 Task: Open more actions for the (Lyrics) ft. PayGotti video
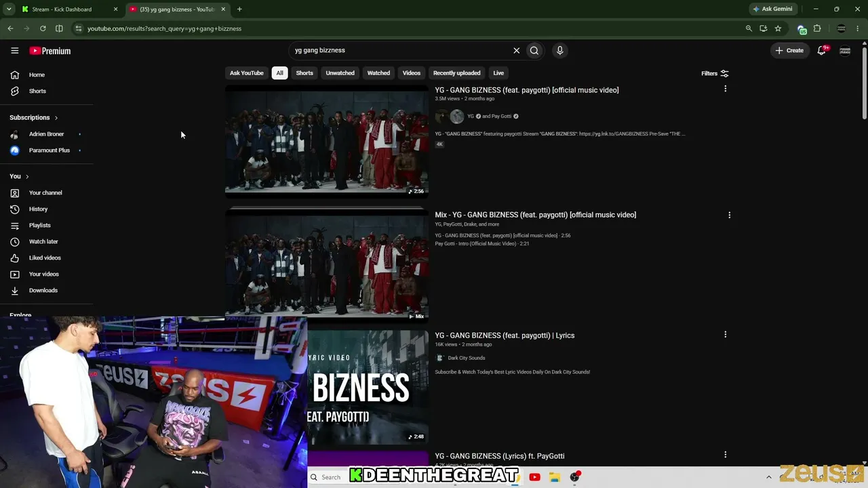click(x=725, y=455)
